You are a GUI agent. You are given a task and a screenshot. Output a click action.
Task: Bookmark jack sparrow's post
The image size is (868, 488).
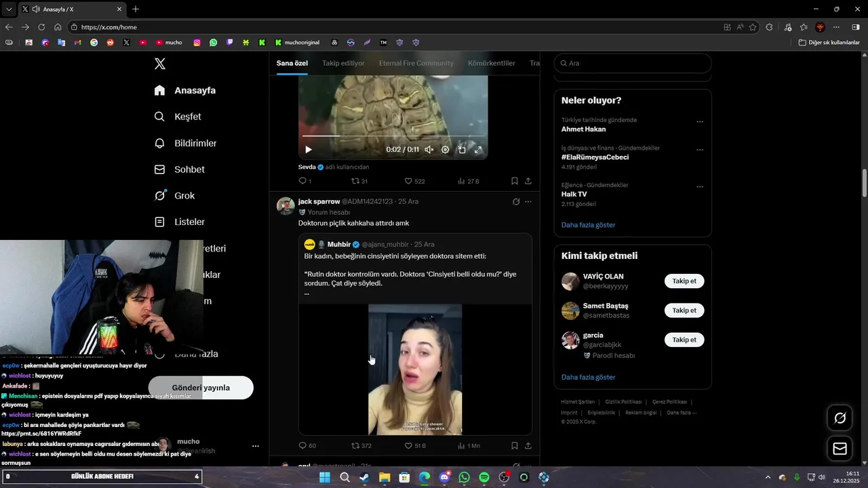515,446
